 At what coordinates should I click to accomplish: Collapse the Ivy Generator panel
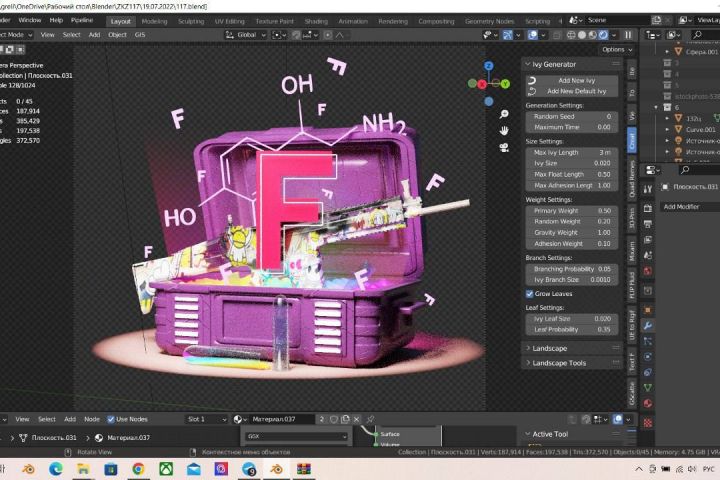[x=528, y=64]
